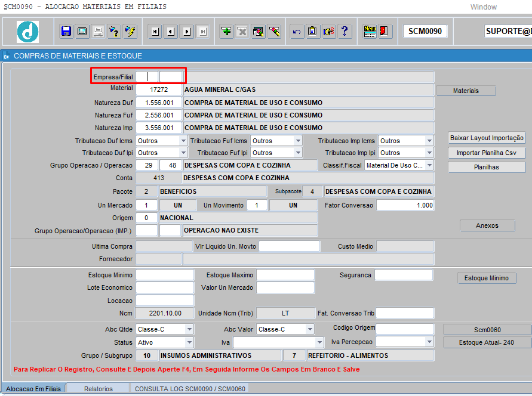Open the Scm0060 button
This screenshot has height=396, width=532.
point(487,330)
